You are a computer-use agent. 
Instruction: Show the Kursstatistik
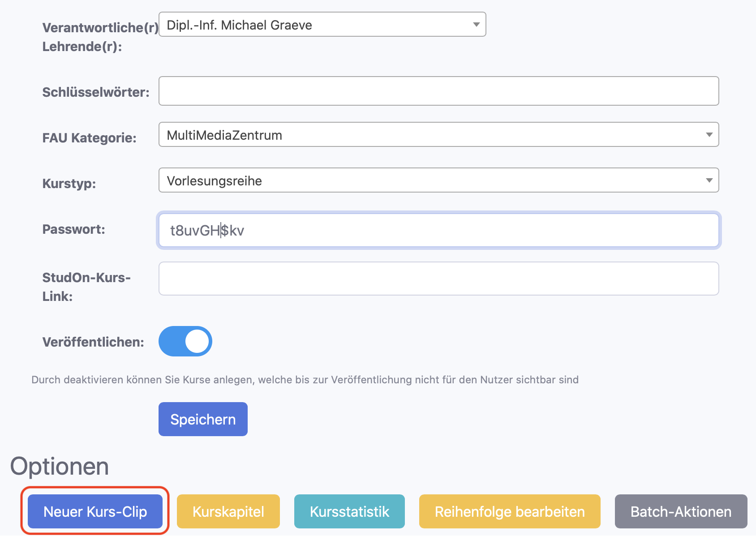349,511
